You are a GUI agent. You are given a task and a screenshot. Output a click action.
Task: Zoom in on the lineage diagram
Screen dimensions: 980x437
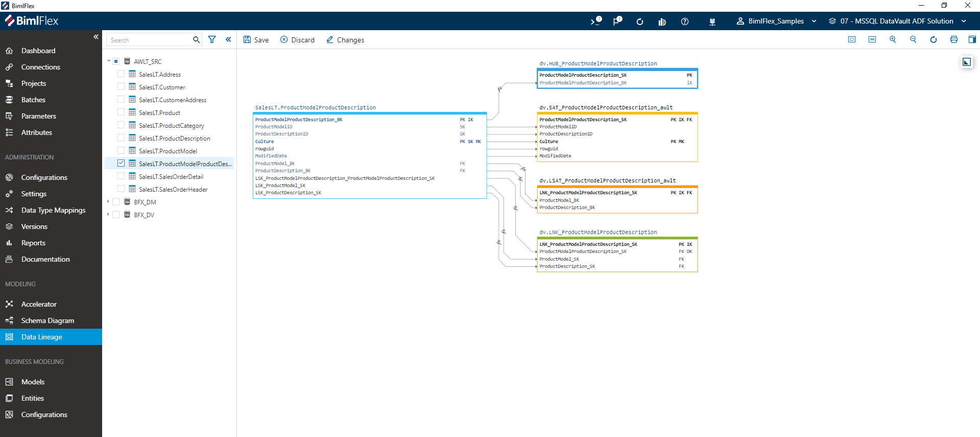point(893,39)
